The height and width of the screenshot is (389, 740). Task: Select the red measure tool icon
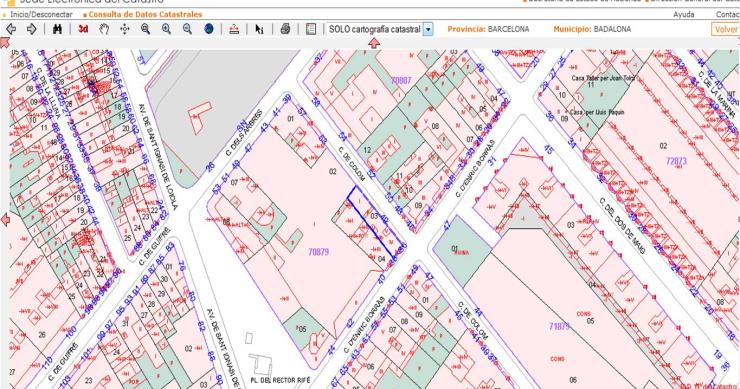click(x=234, y=29)
